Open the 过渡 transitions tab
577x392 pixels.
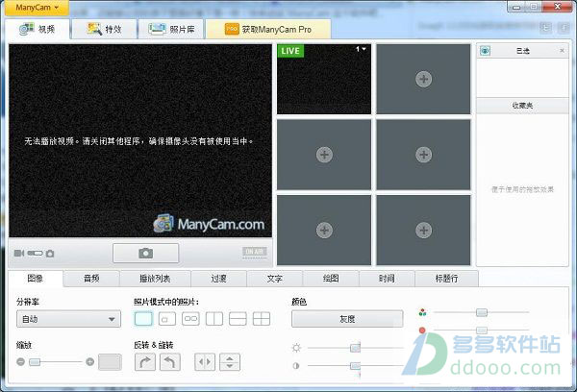(x=218, y=279)
